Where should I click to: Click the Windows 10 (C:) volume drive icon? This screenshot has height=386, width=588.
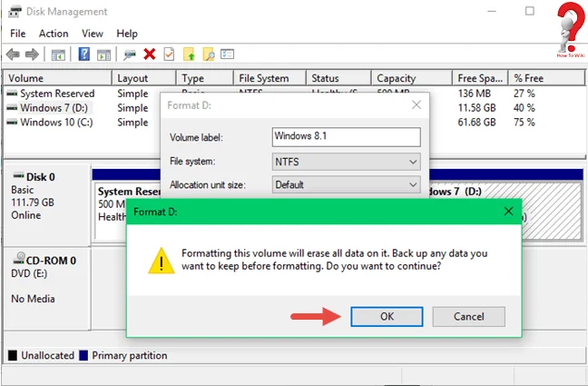click(12, 122)
